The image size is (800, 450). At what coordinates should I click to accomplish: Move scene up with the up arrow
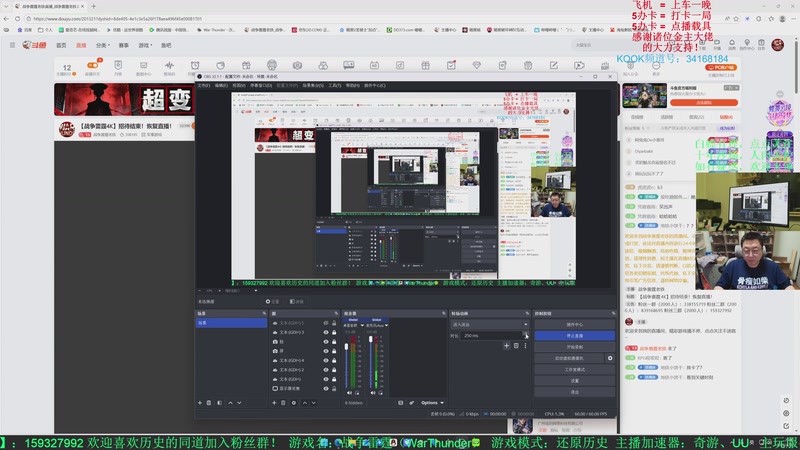coord(230,403)
